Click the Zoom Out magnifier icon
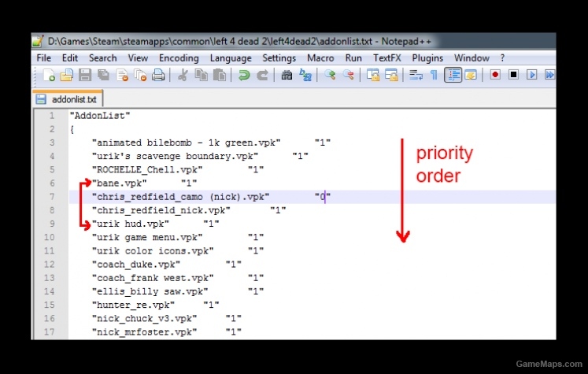Viewport: 588px width, 374px height. [x=349, y=75]
